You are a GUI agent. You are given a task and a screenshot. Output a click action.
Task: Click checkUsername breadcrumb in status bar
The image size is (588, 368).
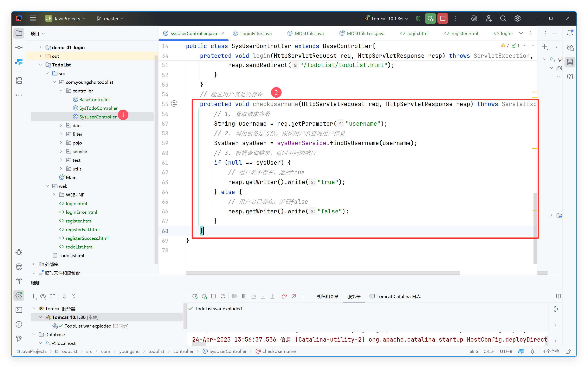pos(276,351)
